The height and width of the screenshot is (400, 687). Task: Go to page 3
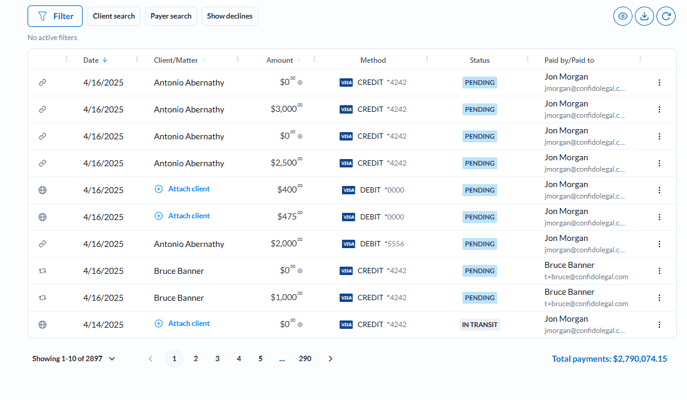[x=217, y=358]
